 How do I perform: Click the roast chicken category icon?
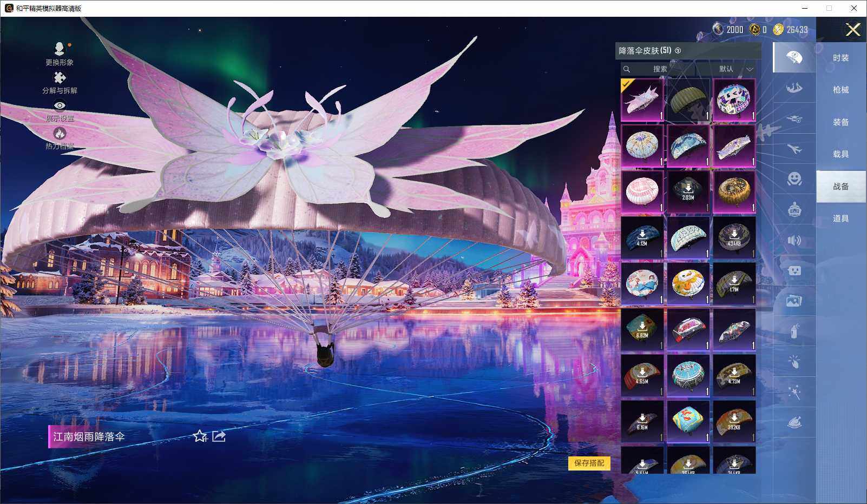[x=794, y=421]
